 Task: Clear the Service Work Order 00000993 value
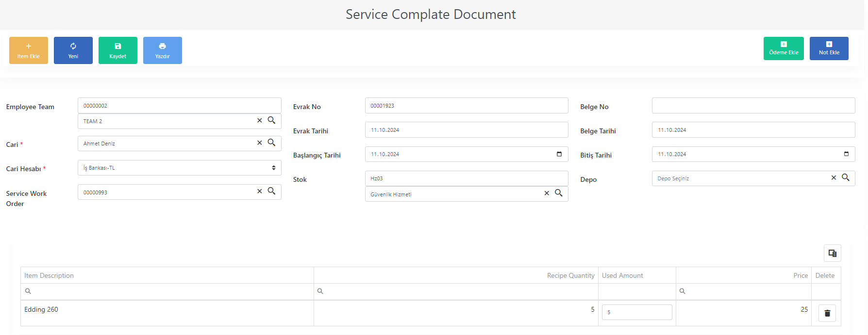[260, 191]
